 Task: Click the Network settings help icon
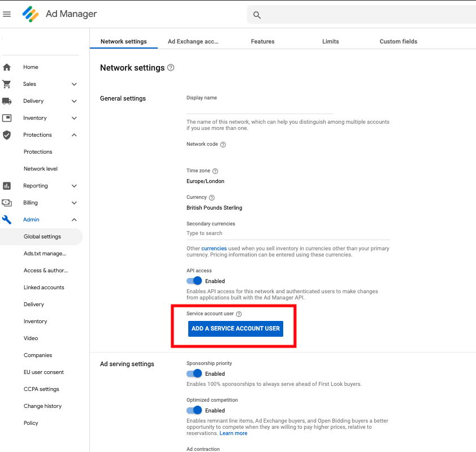(171, 68)
